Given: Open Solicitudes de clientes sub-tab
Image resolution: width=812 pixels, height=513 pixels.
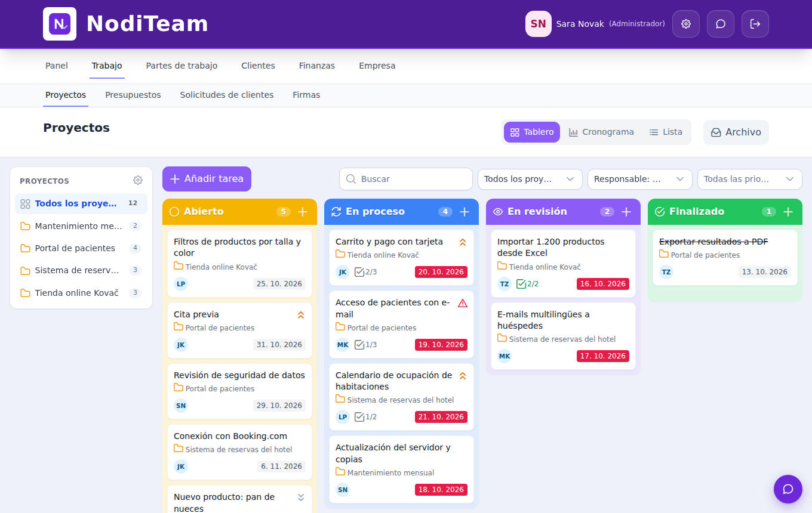Looking at the screenshot, I should [x=227, y=95].
